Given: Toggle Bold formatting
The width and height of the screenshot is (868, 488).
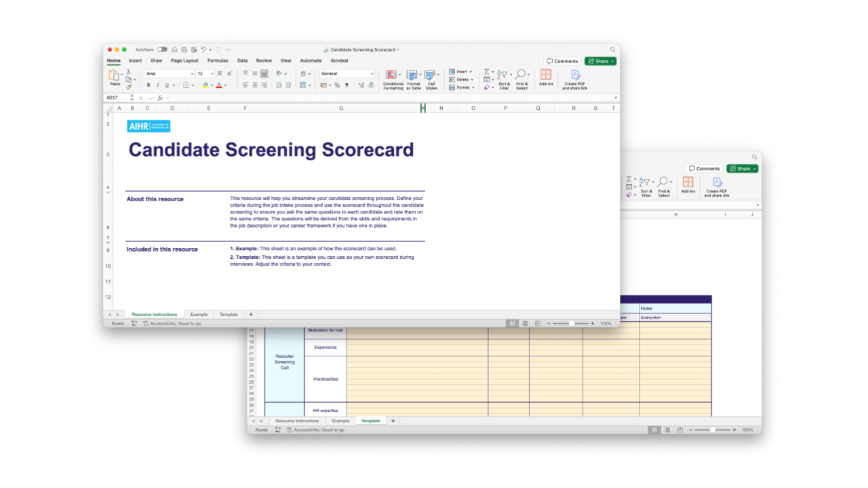Looking at the screenshot, I should [149, 85].
